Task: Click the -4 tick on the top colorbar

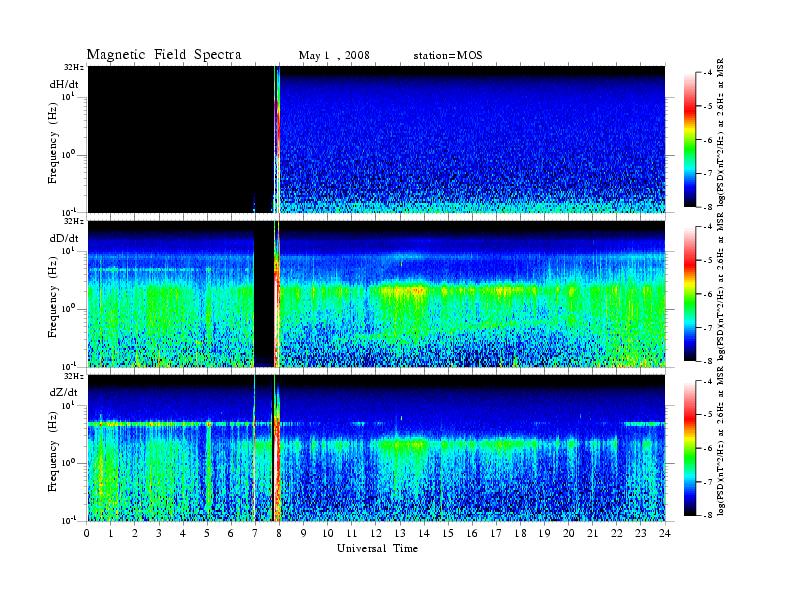Action: pos(708,73)
